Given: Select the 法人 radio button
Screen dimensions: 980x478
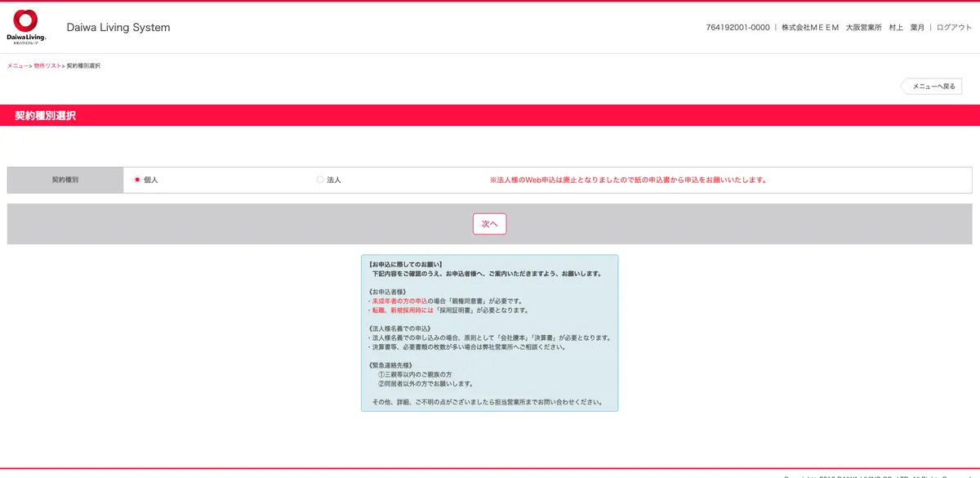Looking at the screenshot, I should (x=320, y=180).
